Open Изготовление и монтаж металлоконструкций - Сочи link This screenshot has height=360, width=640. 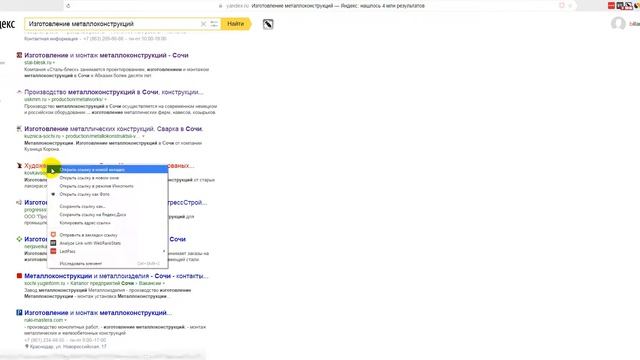coord(106,55)
